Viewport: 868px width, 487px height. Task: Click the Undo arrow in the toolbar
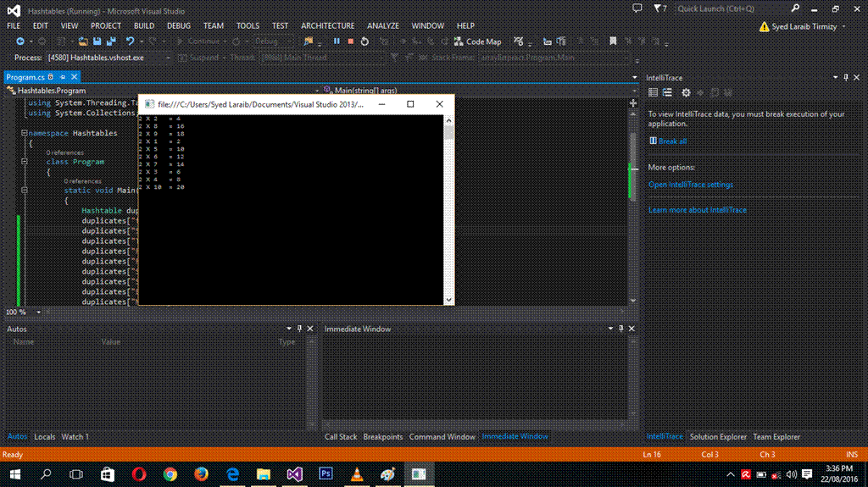131,41
